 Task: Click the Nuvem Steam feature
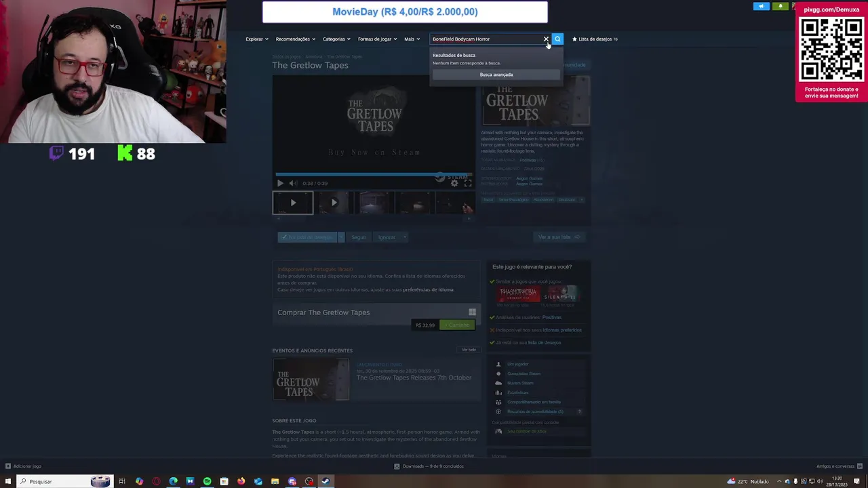[x=520, y=383]
